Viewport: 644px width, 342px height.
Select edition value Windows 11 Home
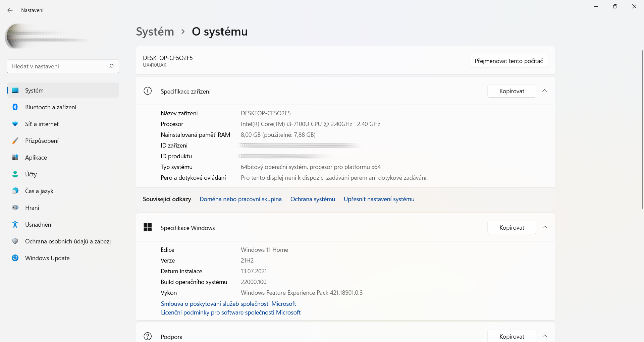264,250
